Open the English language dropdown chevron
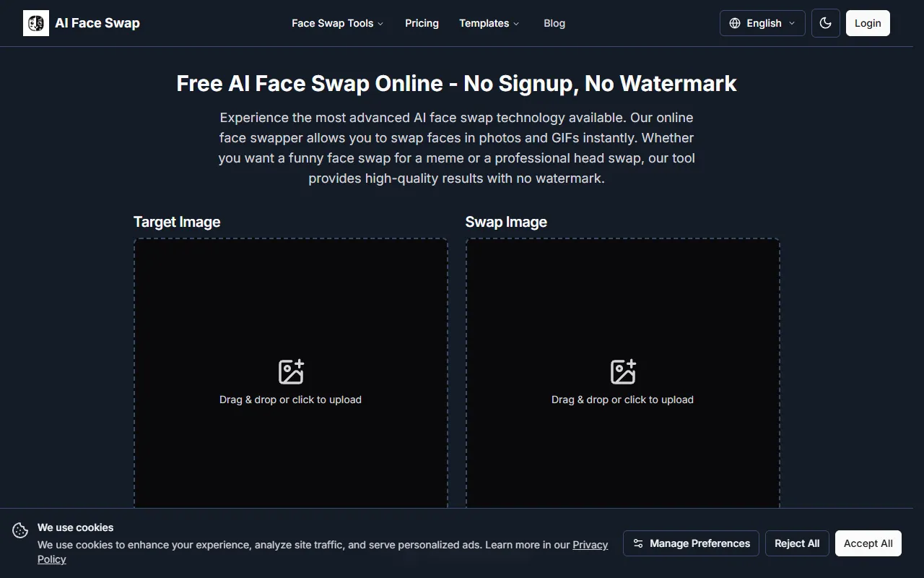The image size is (924, 578). click(x=792, y=23)
